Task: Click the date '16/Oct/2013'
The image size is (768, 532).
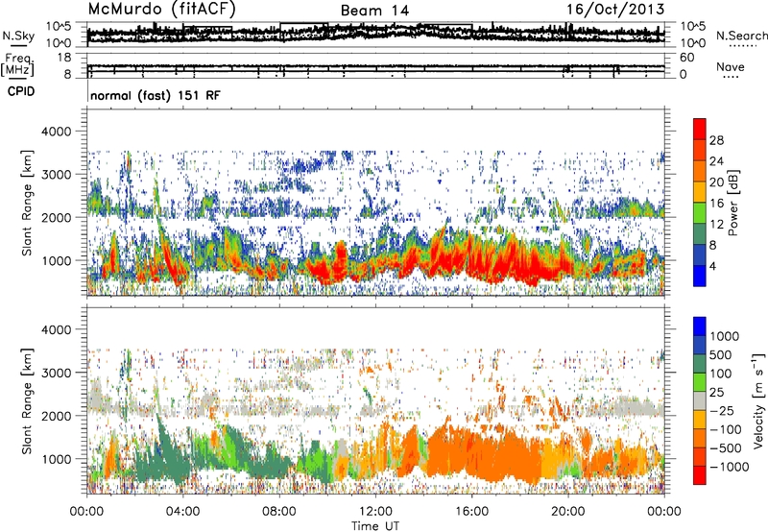Action: click(x=615, y=10)
